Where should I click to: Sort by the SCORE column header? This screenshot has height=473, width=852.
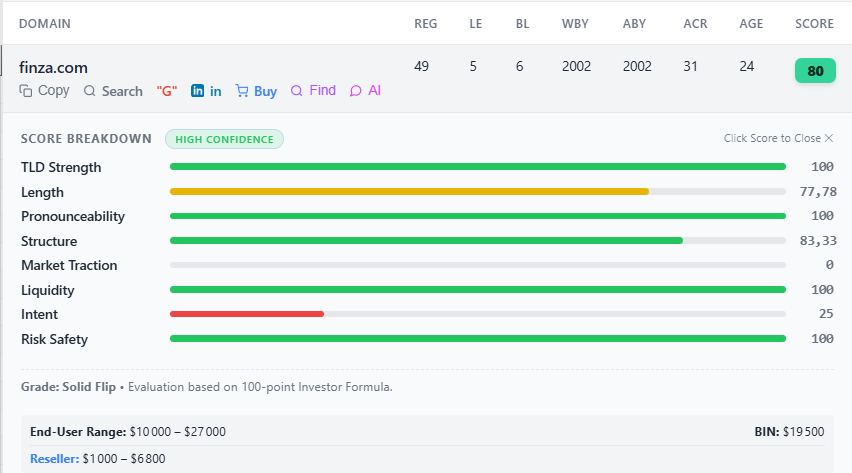click(815, 24)
